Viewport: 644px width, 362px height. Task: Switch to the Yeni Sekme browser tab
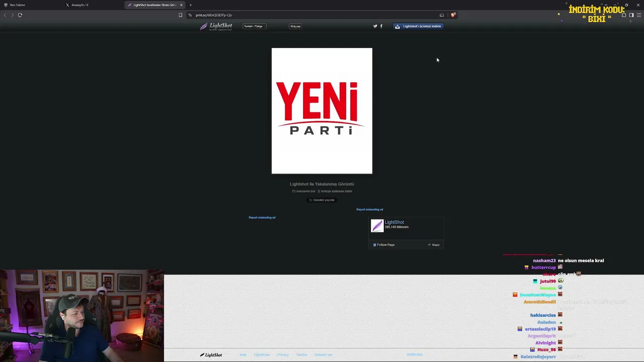(30, 5)
